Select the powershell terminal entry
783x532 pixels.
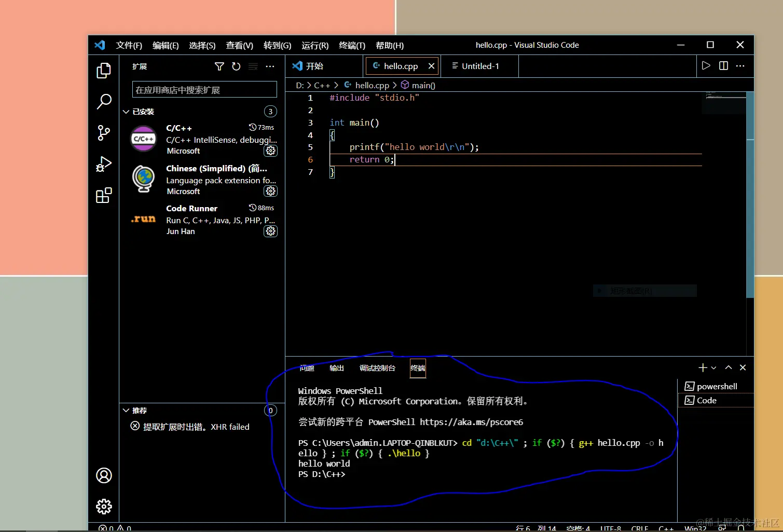716,386
